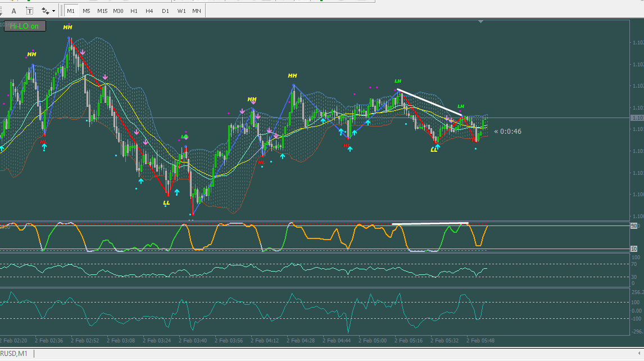Click the yellow LL label near 03:24
This screenshot has height=361, width=644.
(166, 202)
